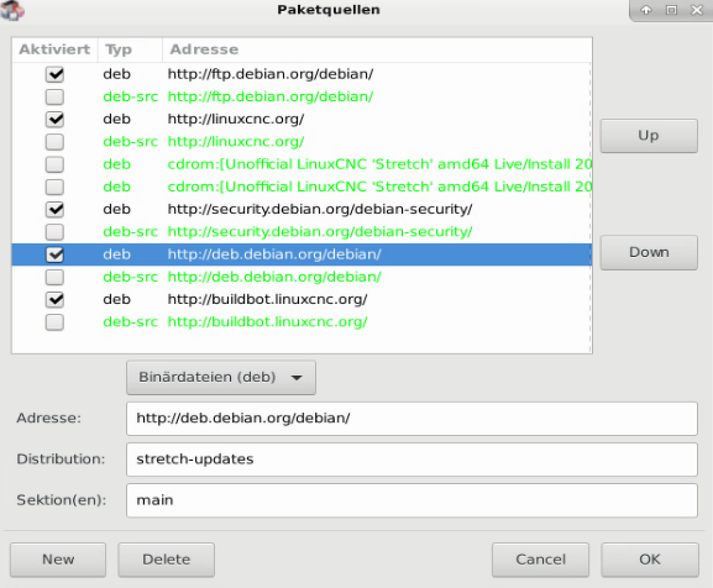This screenshot has width=713, height=588.
Task: Select green http://buildbot.linuxcnc.org/ deb-src address
Action: tap(268, 322)
